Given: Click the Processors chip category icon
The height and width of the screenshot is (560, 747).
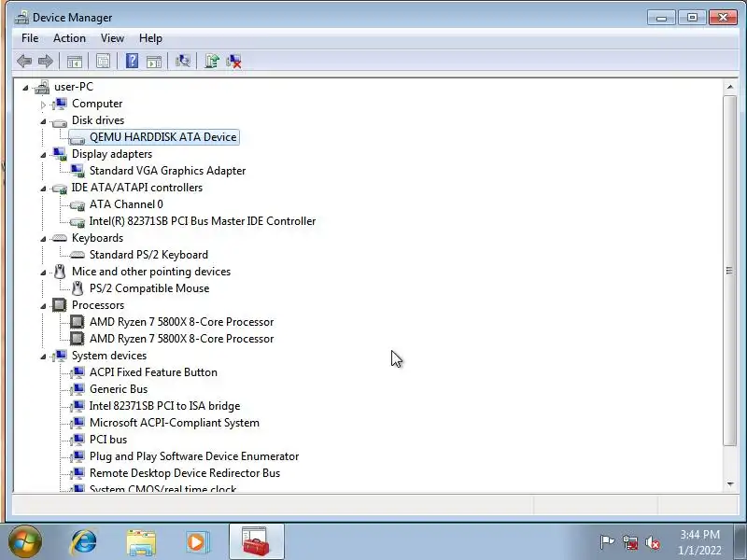Looking at the screenshot, I should 60,305.
